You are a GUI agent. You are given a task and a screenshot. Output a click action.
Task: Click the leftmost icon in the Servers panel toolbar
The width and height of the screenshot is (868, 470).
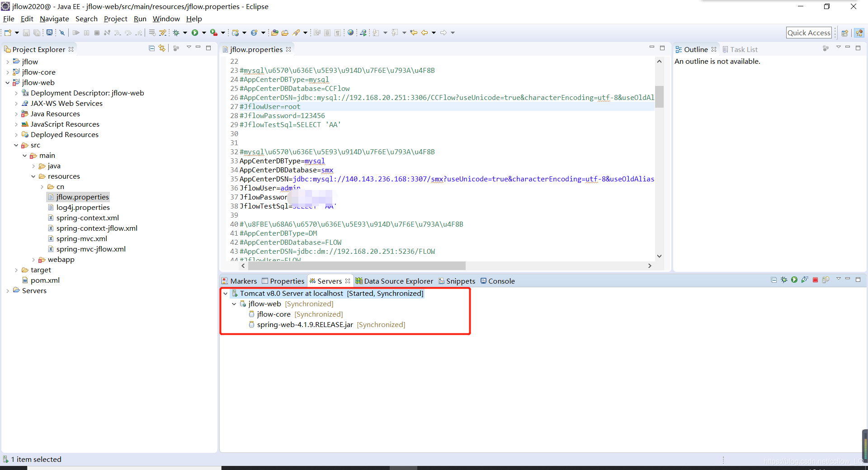pos(774,280)
